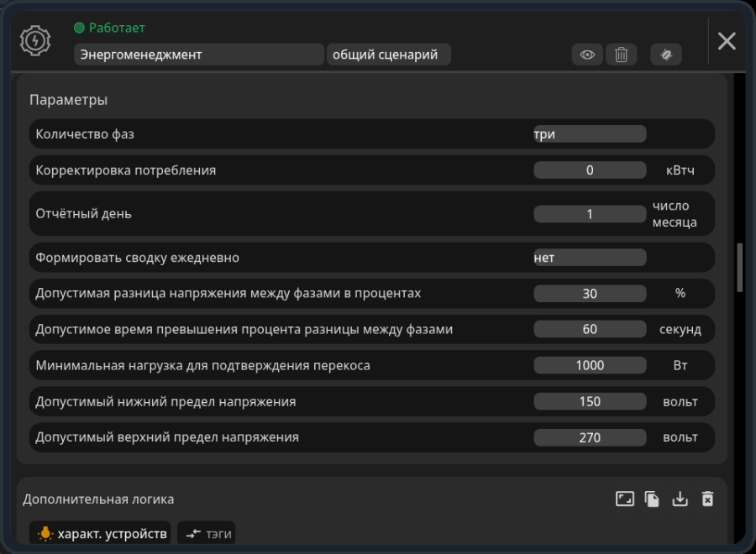The width and height of the screenshot is (756, 554).
Task: Open Формировать сводку ежедневно dropdown showing нет
Action: (590, 257)
